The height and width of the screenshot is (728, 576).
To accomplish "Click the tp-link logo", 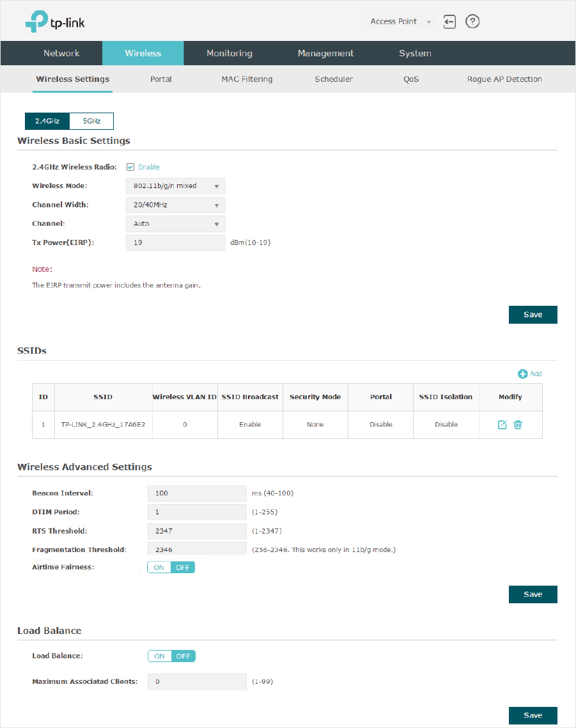I will tap(55, 21).
